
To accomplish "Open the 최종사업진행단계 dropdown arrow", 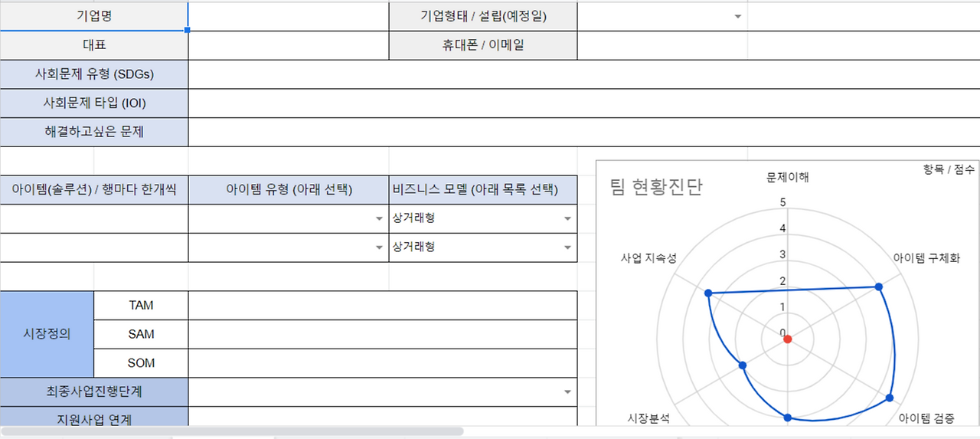I will pyautogui.click(x=567, y=392).
